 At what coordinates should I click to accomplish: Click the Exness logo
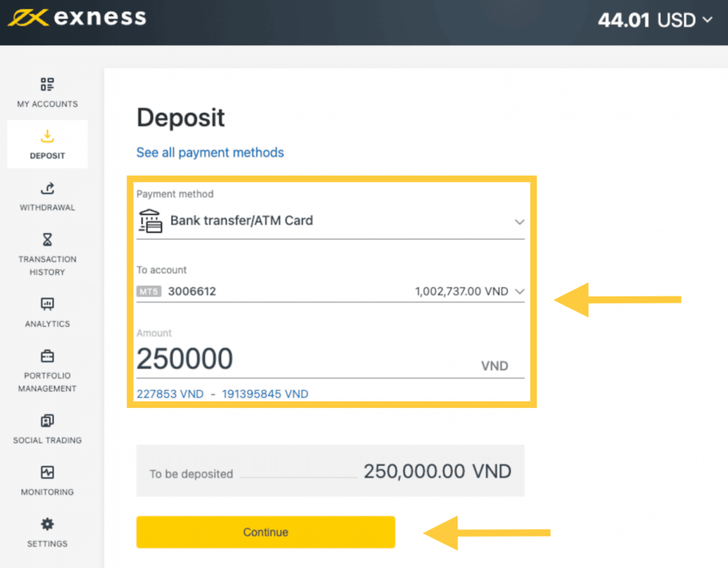point(77,18)
